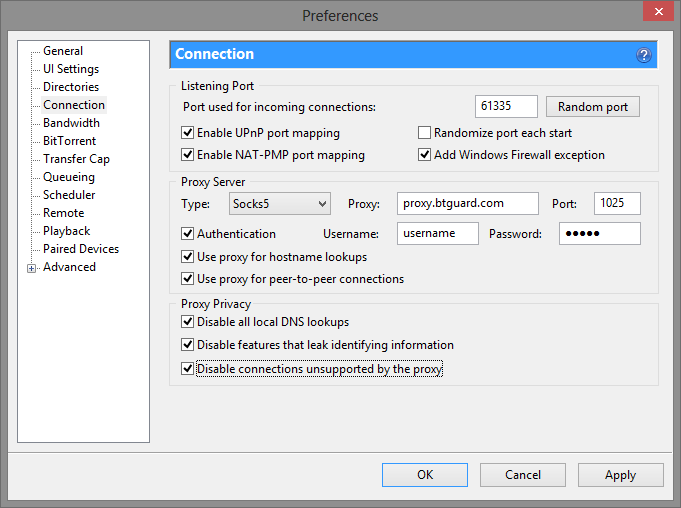
Task: Uncheck Disable all local DNS lookups
Action: (x=187, y=322)
